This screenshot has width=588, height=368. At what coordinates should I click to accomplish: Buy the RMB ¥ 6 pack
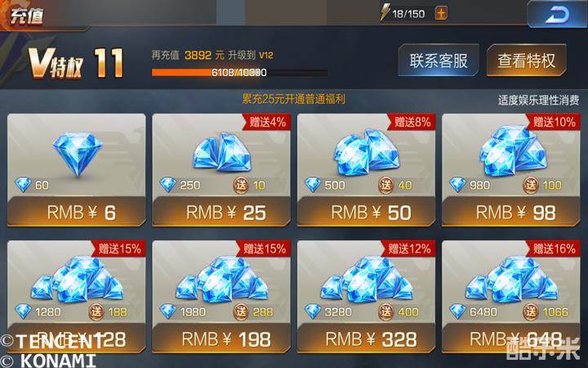coord(77,212)
